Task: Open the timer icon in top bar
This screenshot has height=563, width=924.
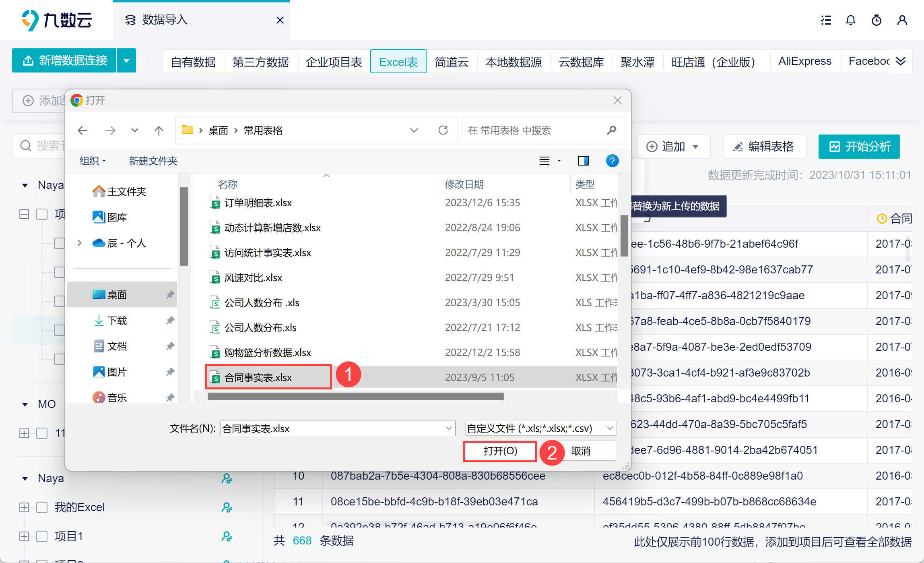Action: point(876,20)
